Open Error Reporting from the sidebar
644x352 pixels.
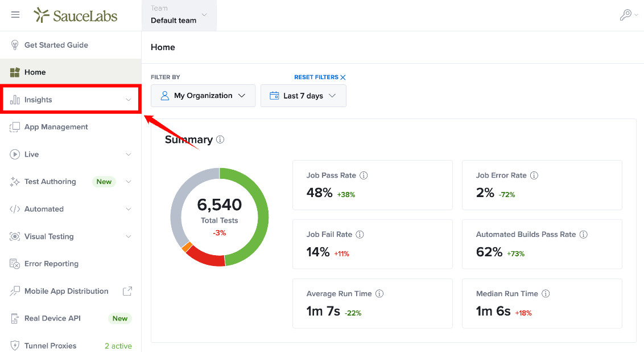point(71,264)
